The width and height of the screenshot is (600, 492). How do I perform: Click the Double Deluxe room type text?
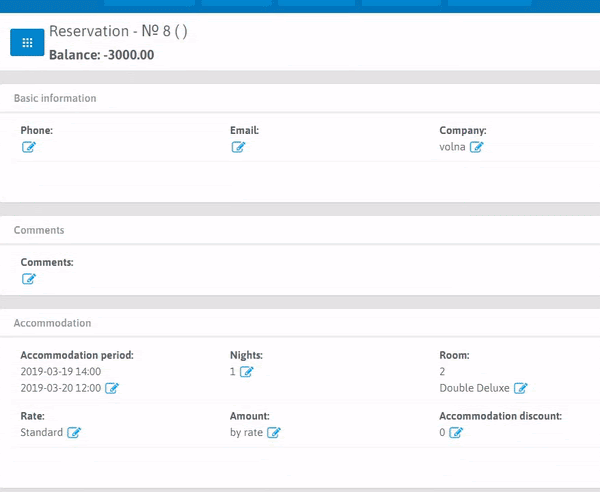coord(474,388)
